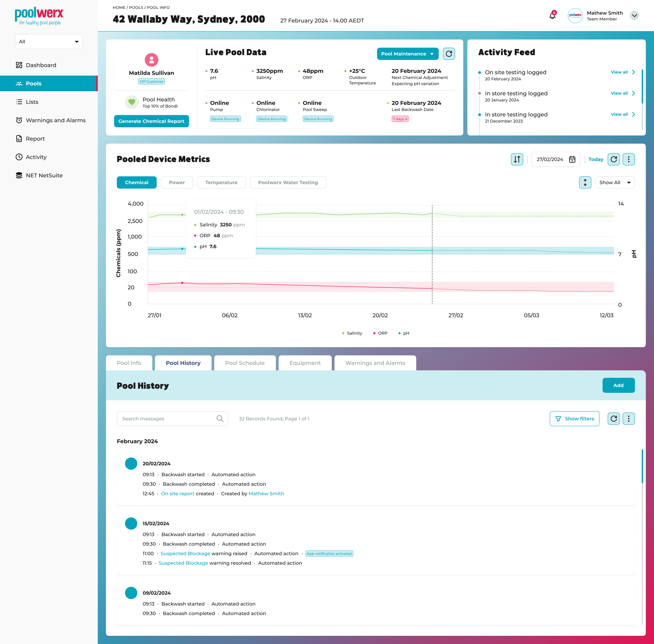The width and height of the screenshot is (654, 644).
Task: Open Pool History more options menu
Action: click(x=629, y=419)
